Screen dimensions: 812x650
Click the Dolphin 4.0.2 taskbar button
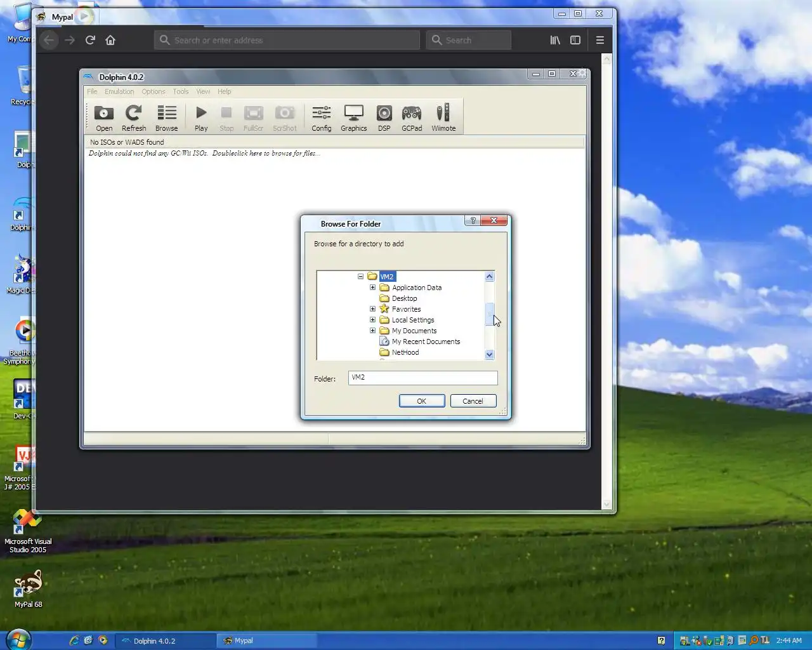[165, 640]
